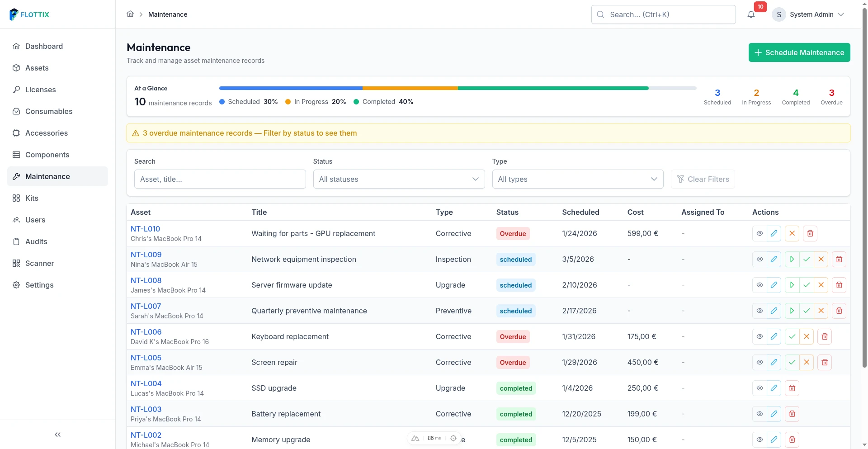The height and width of the screenshot is (449, 868).
Task: Open the All statuses dropdown
Action: (x=398, y=179)
